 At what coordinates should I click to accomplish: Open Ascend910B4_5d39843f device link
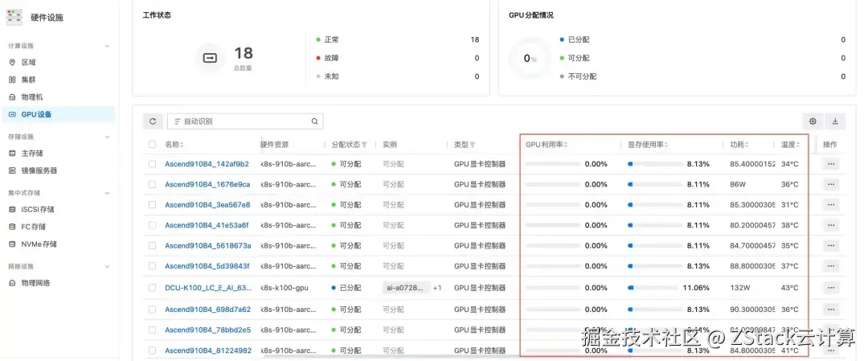click(x=207, y=266)
